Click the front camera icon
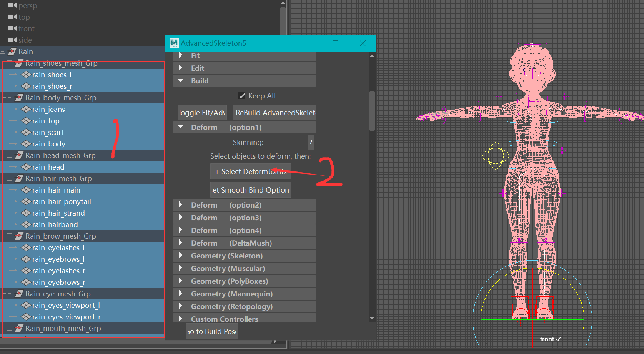Screen dimensions: 644x354 pos(13,28)
